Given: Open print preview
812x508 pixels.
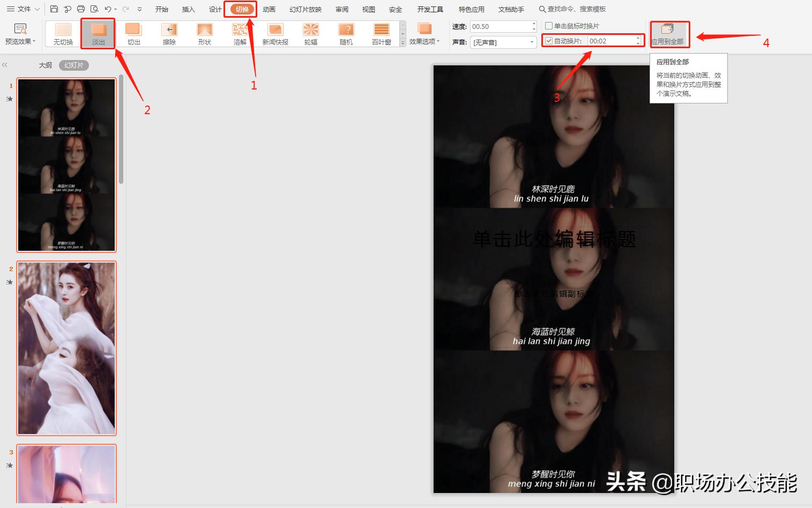Looking at the screenshot, I should (94, 9).
